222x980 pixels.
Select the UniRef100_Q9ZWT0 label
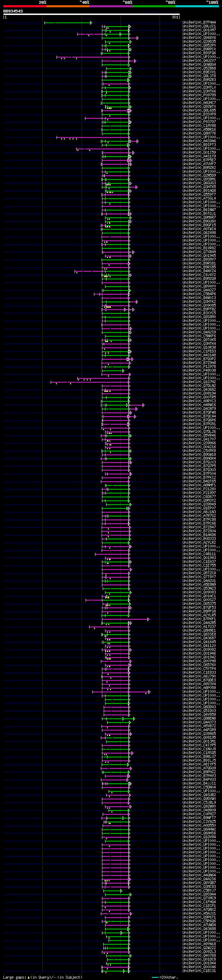point(199,106)
